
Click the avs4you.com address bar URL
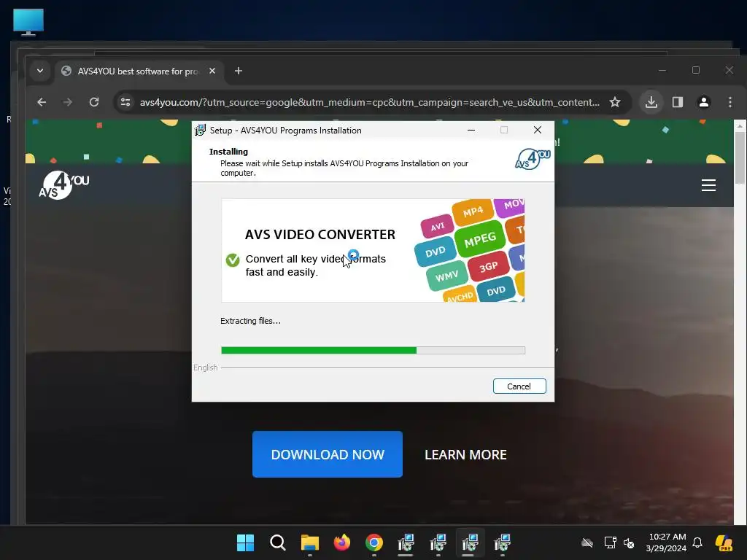369,102
